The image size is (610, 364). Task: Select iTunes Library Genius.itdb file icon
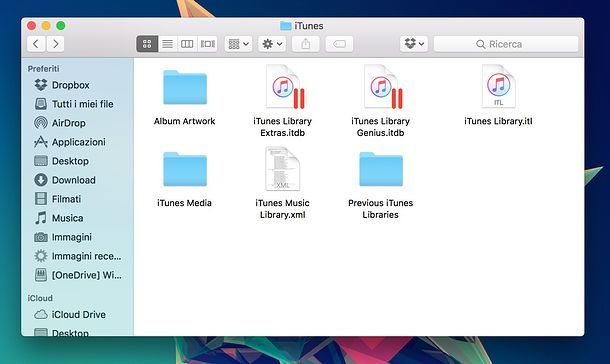(x=382, y=87)
